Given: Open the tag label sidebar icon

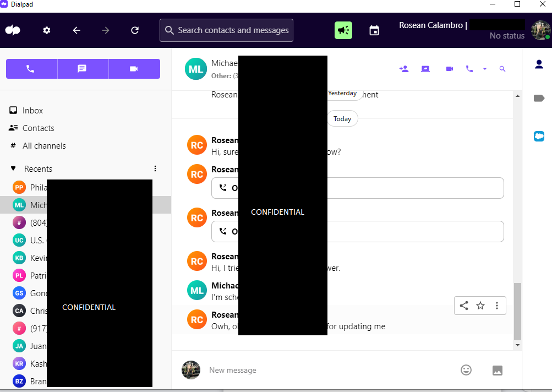Looking at the screenshot, I should pos(539,98).
